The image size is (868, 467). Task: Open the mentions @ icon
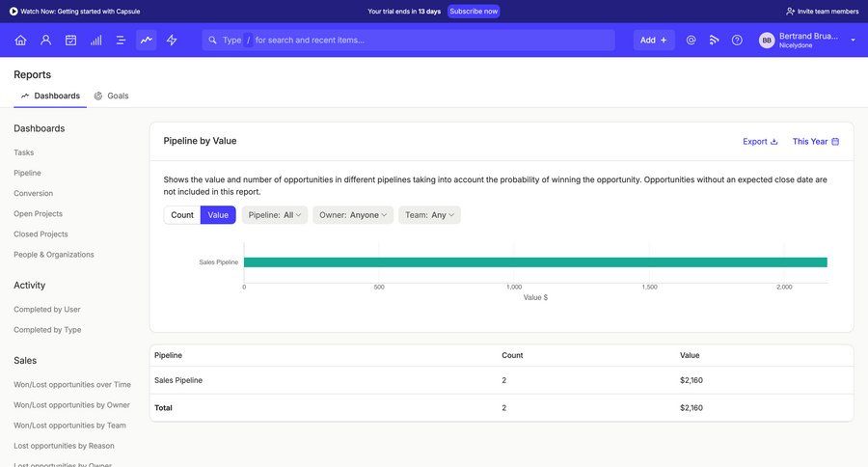coord(691,40)
